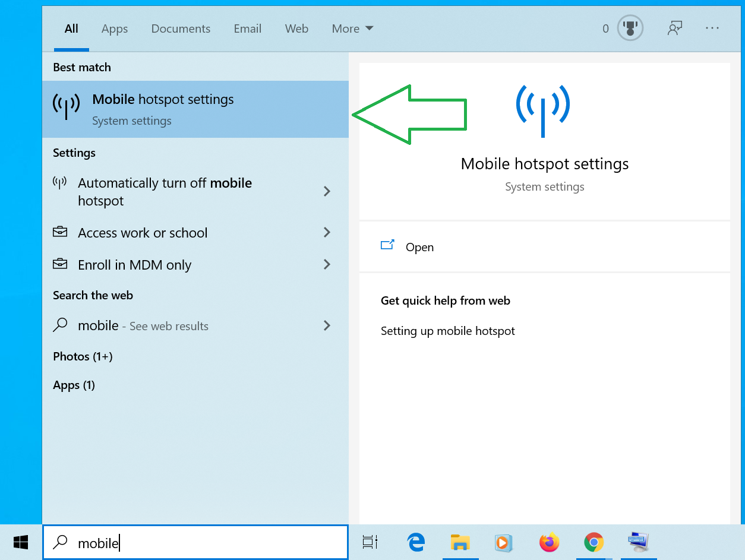The image size is (745, 560).
Task: Switch to the Apps search tab
Action: point(114,29)
